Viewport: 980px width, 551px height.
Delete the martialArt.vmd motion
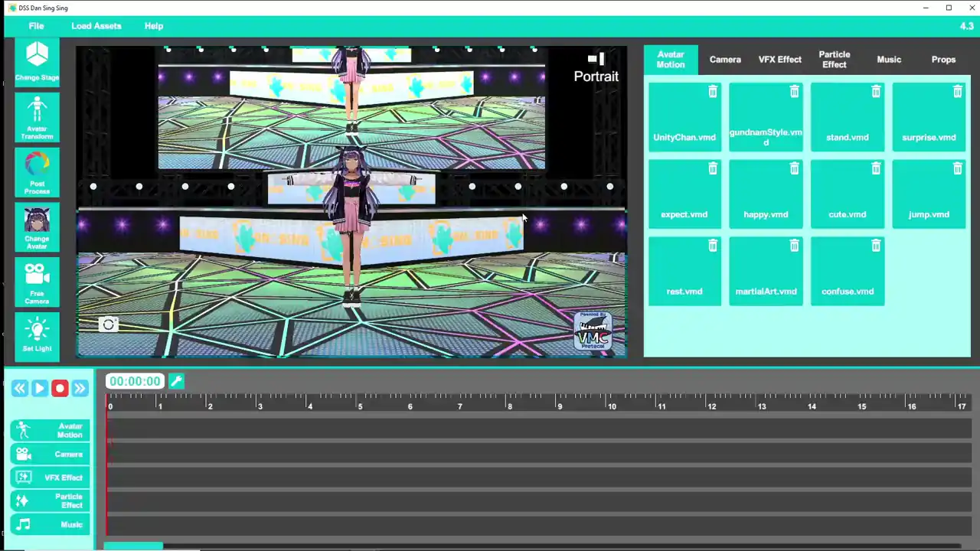click(794, 246)
